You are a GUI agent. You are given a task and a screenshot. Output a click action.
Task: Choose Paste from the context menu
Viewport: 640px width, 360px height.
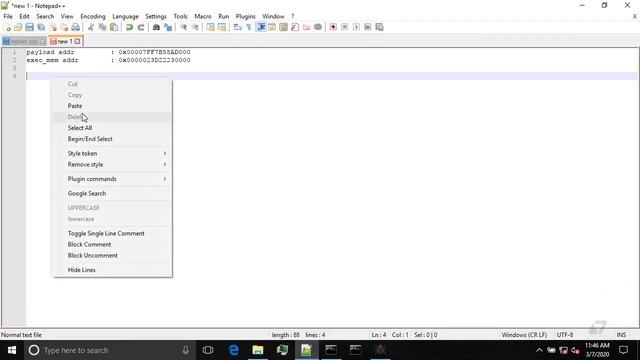(112, 106)
